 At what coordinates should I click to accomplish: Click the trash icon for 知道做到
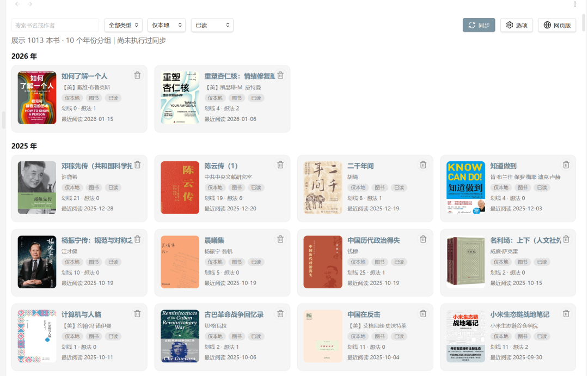(x=566, y=165)
